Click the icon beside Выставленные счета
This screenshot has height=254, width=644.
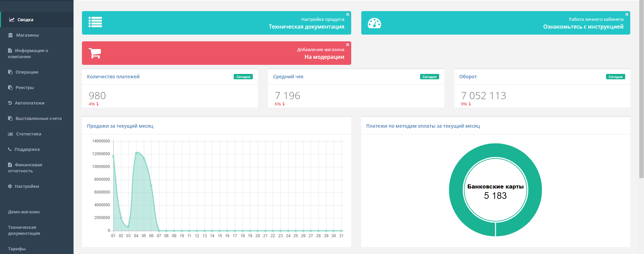coord(10,118)
